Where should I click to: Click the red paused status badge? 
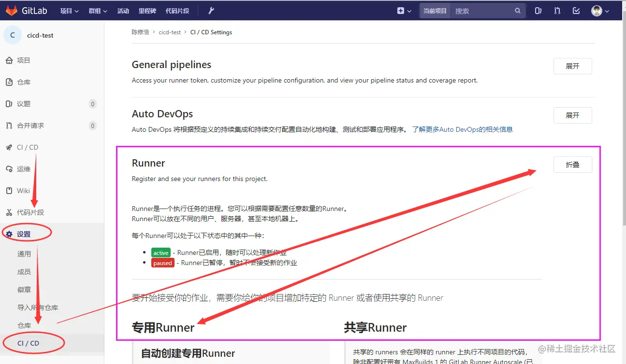point(162,263)
